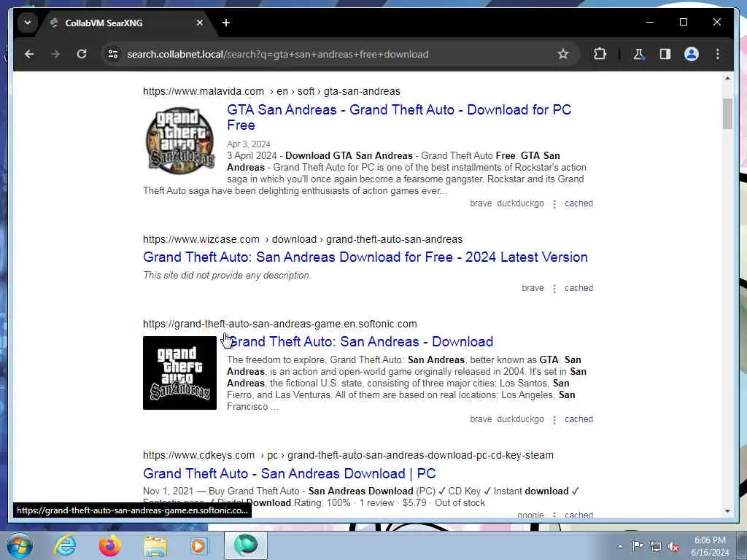Launch Internet Explorer from taskbar
The width and height of the screenshot is (747, 560).
65,545
